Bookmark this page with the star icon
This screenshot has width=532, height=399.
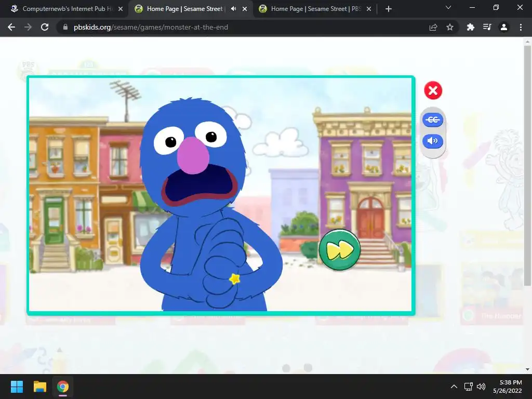pyautogui.click(x=450, y=27)
